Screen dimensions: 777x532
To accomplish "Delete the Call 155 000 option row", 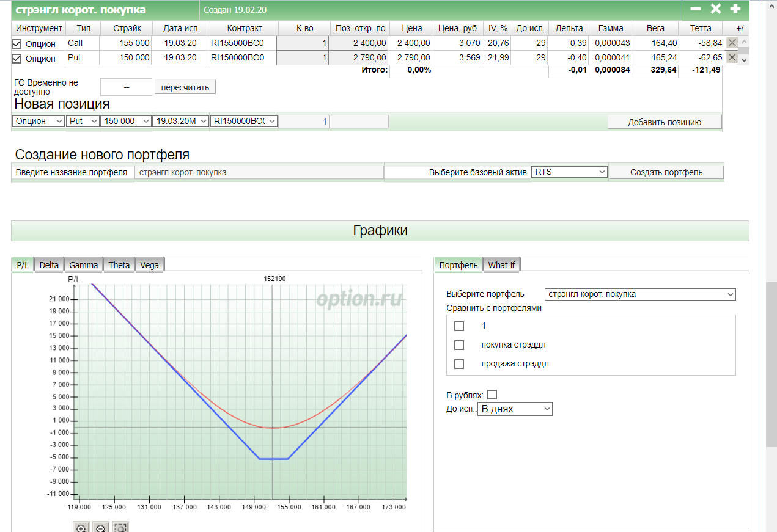I will pos(732,43).
